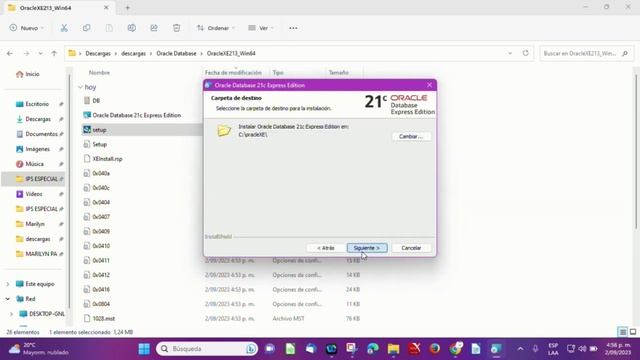Open the Ver view dropdown
This screenshot has height=360, width=640.
(261, 28)
